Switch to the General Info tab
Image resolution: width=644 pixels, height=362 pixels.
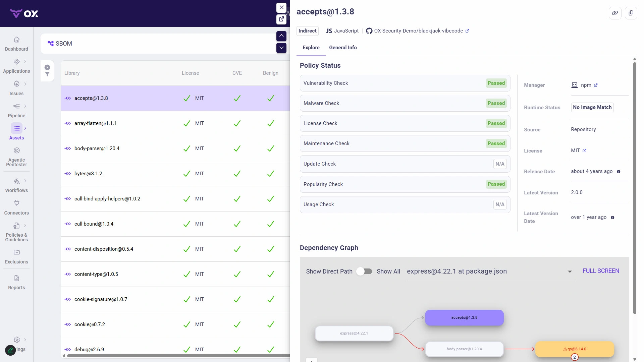(x=343, y=48)
